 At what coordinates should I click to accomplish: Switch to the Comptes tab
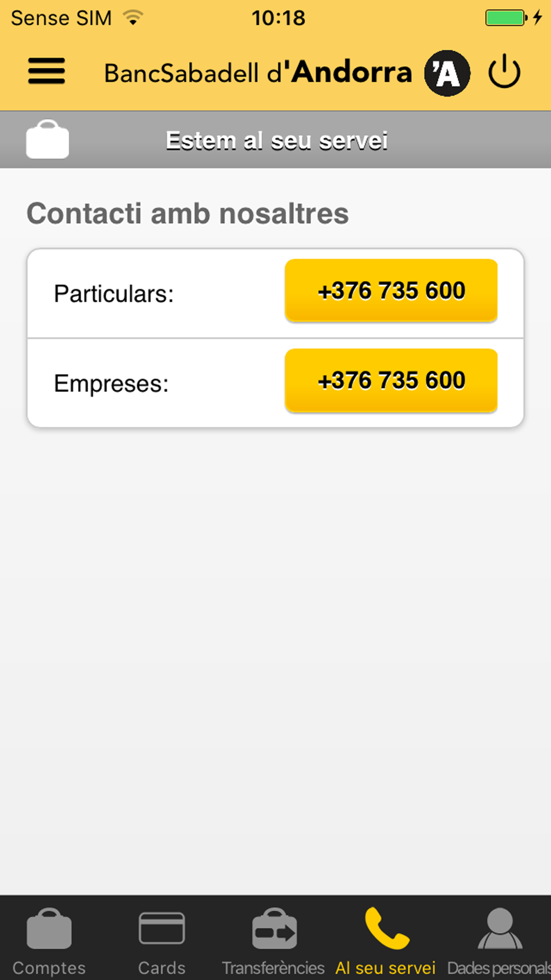coord(49,940)
